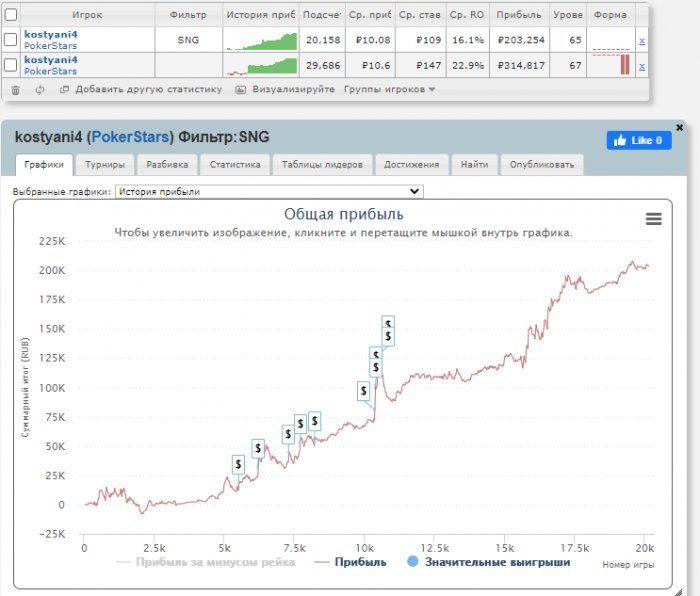
Task: Click the Facebook Like 0 button
Action: pos(639,141)
